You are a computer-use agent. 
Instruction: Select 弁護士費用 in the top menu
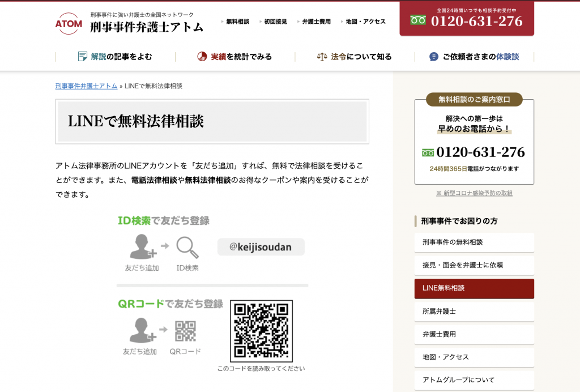[x=316, y=22]
